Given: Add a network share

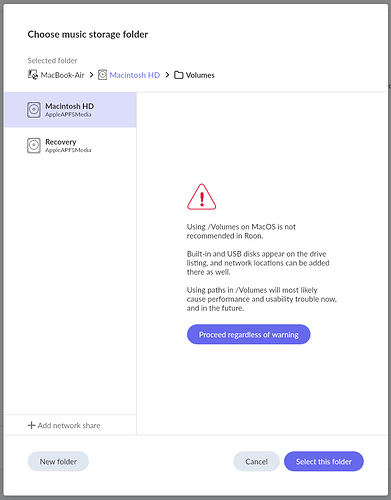Looking at the screenshot, I should pos(64,425).
